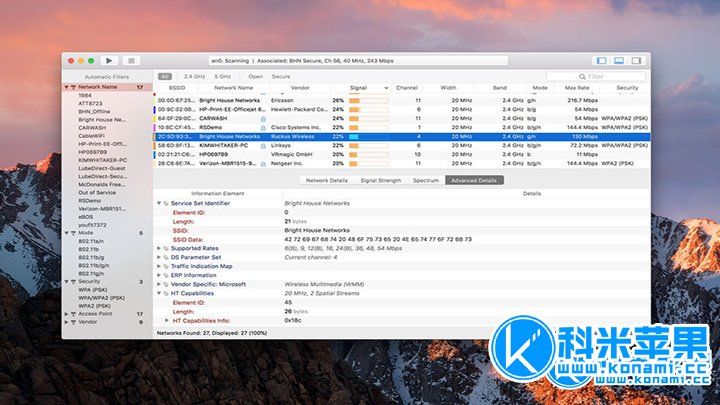
Task: Switch to the Spectrum tab
Action: [426, 180]
